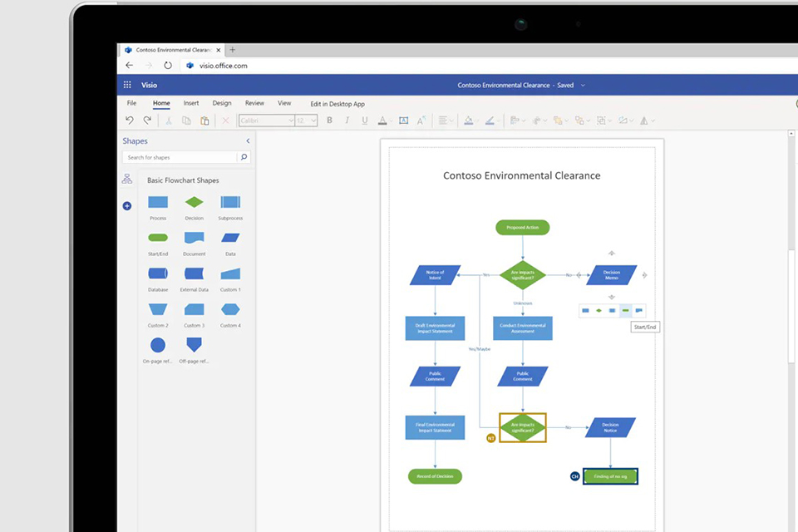
Task: Select the Custom 1 shape
Action: 230,273
